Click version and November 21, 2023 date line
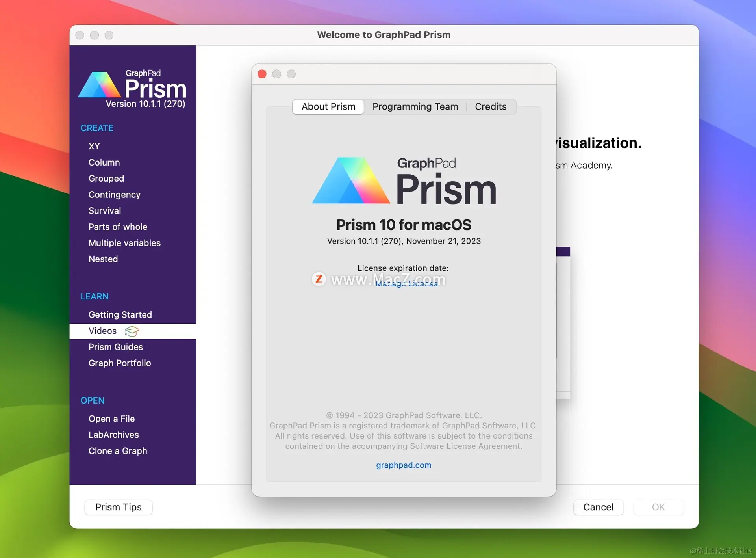The height and width of the screenshot is (558, 756). click(x=404, y=241)
